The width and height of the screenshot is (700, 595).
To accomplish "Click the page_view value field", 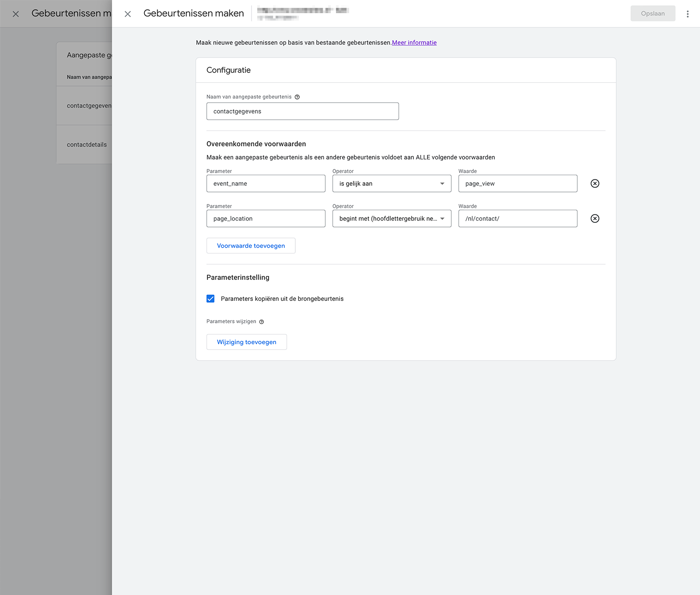I will point(518,183).
